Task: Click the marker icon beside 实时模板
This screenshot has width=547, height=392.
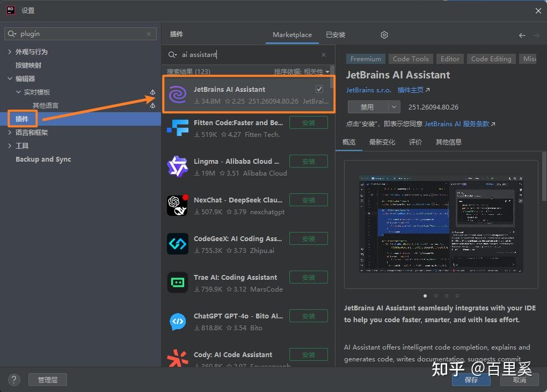Action: (152, 92)
